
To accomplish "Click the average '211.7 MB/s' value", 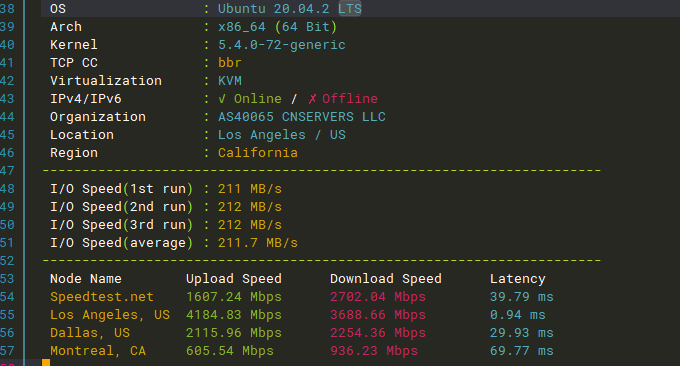I will coord(258,243).
